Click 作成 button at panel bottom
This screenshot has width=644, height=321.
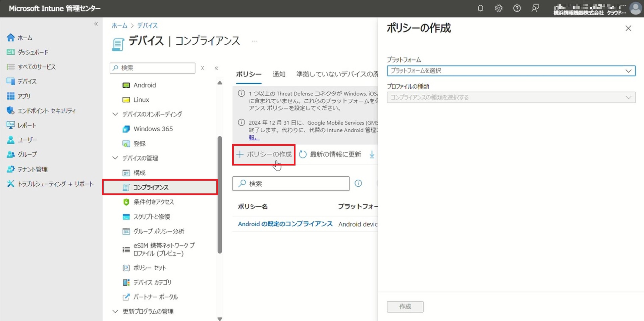coord(405,307)
